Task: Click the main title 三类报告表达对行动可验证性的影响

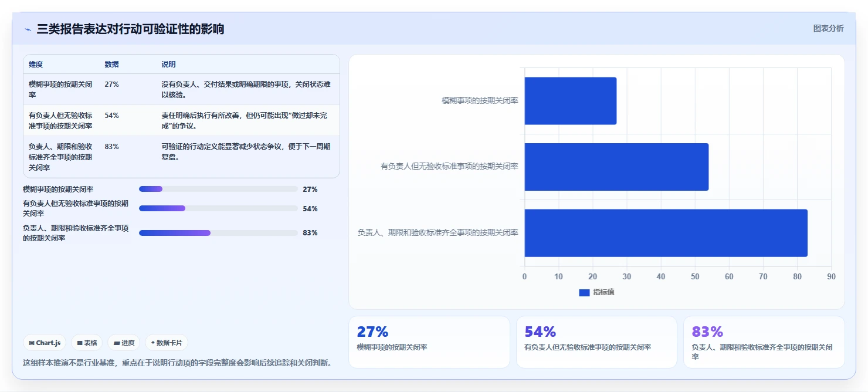Action: pyautogui.click(x=130, y=29)
